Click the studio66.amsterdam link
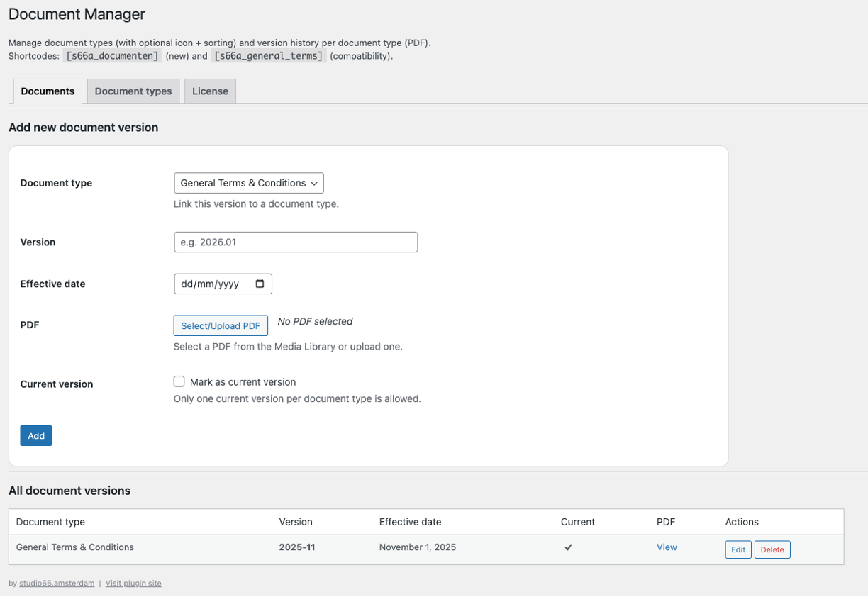Viewport: 868px width, 597px height. pos(57,583)
